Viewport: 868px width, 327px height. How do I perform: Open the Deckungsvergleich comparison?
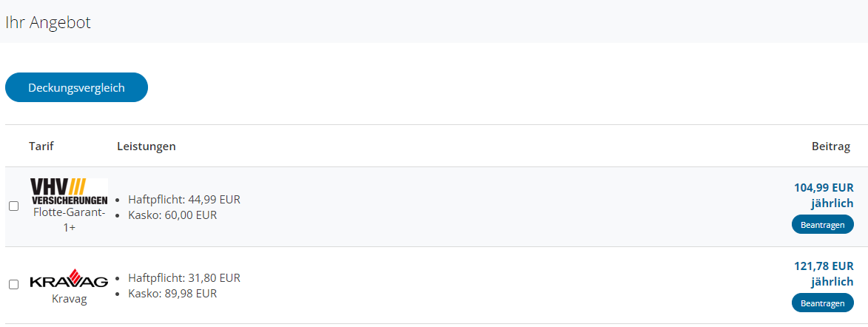[x=76, y=87]
